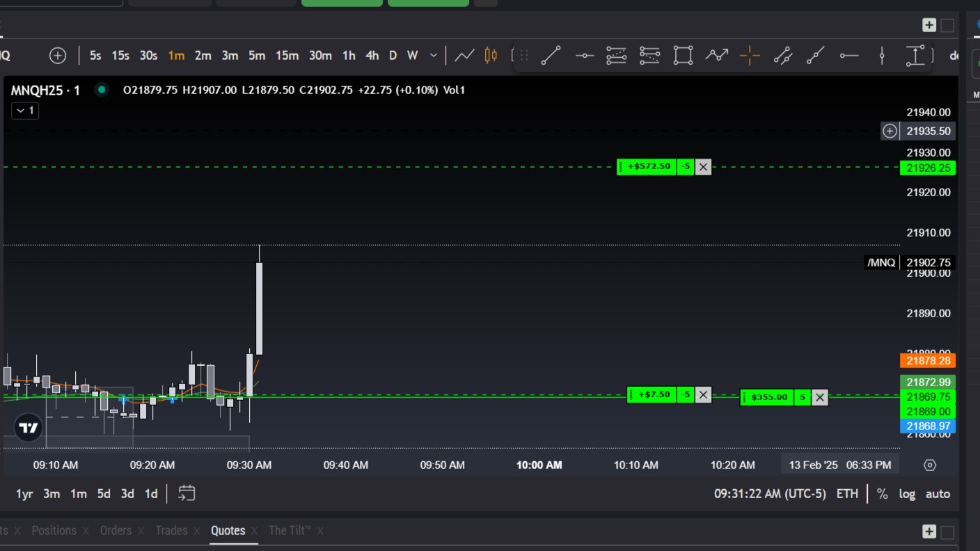Set chart range to 5d
The image size is (980, 551).
104,494
